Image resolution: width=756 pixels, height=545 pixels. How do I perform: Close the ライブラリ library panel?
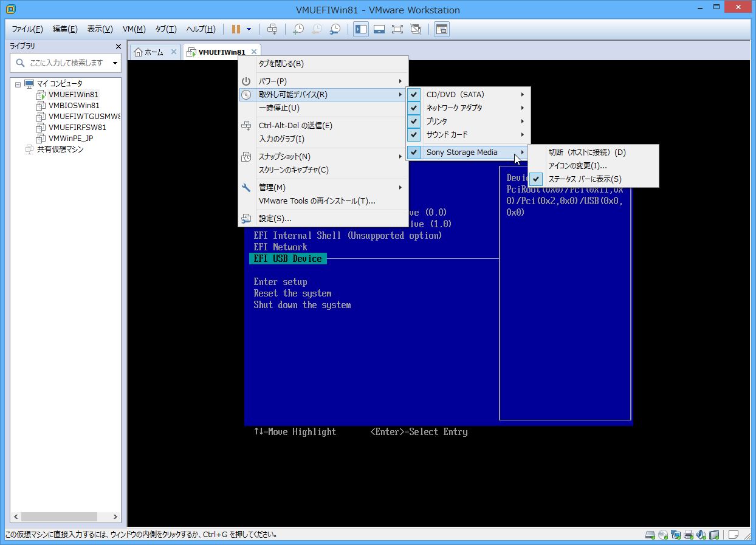coord(119,46)
